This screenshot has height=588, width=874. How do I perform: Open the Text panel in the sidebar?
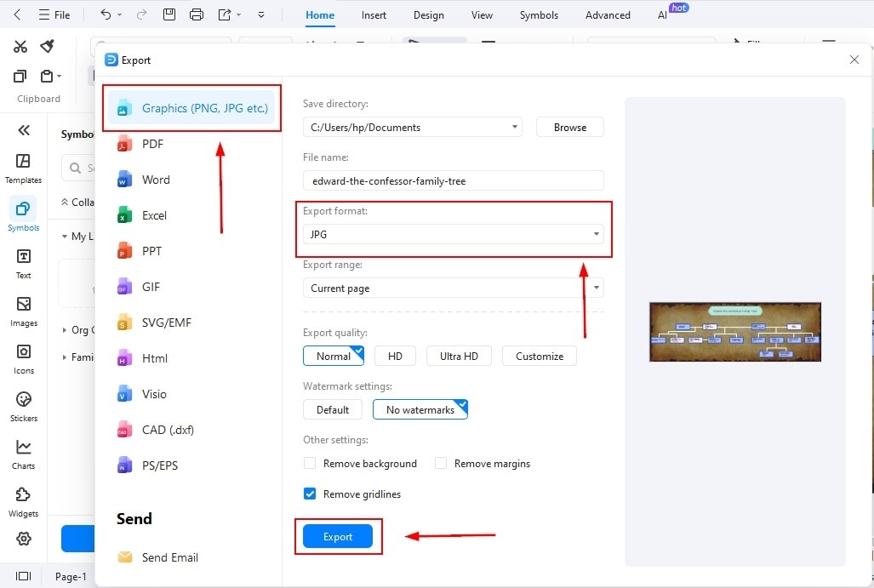click(x=23, y=263)
